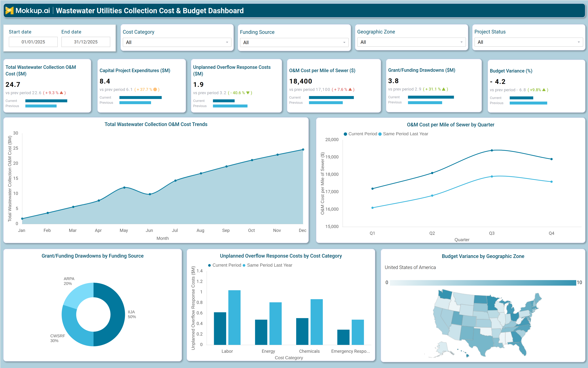This screenshot has height=368, width=588.
Task: Click the Cost Category dropdown arrow
Action: point(227,42)
